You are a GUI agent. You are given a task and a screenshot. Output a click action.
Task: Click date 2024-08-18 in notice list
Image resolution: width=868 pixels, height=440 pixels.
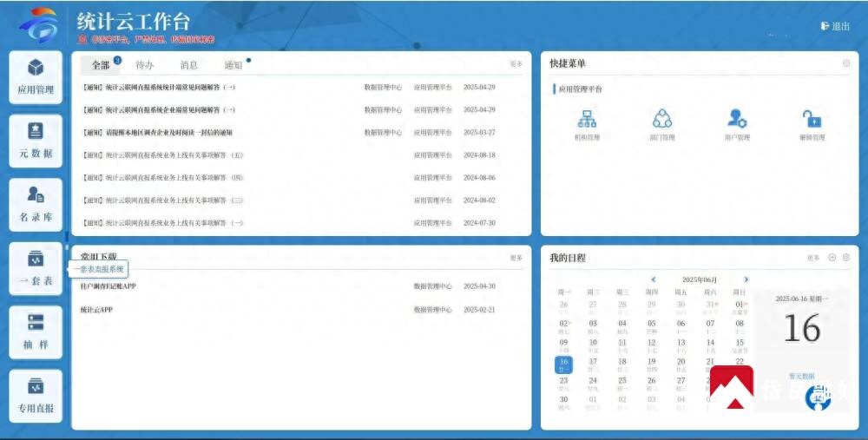point(479,155)
